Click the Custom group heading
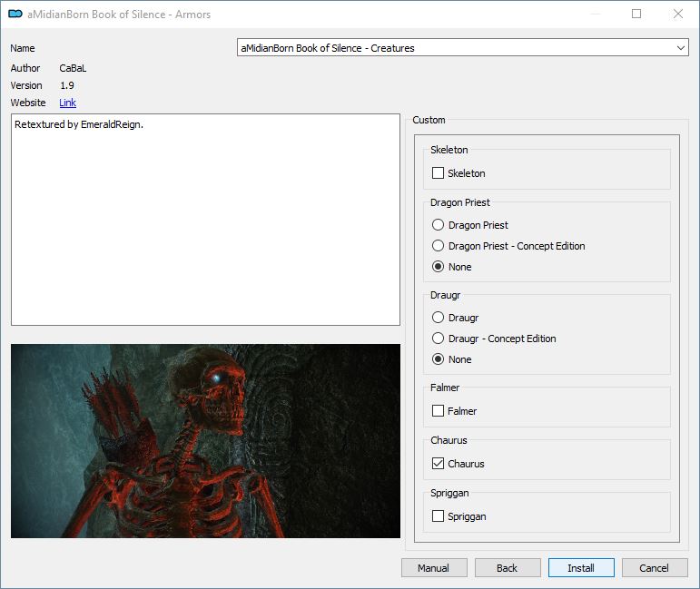700x589 pixels. tap(429, 120)
